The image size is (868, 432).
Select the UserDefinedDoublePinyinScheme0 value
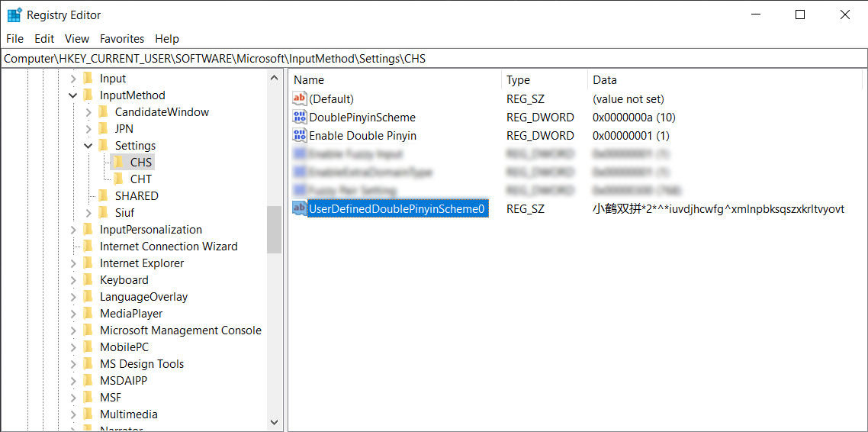coord(397,209)
